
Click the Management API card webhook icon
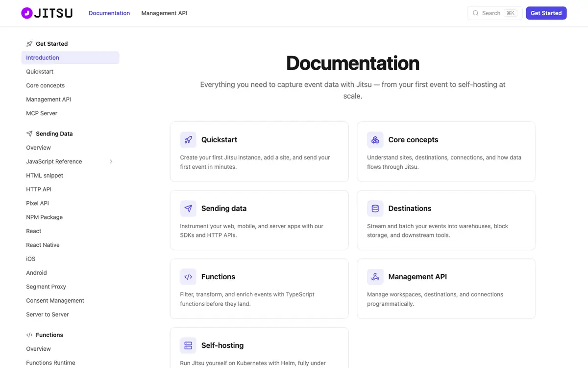(x=375, y=277)
